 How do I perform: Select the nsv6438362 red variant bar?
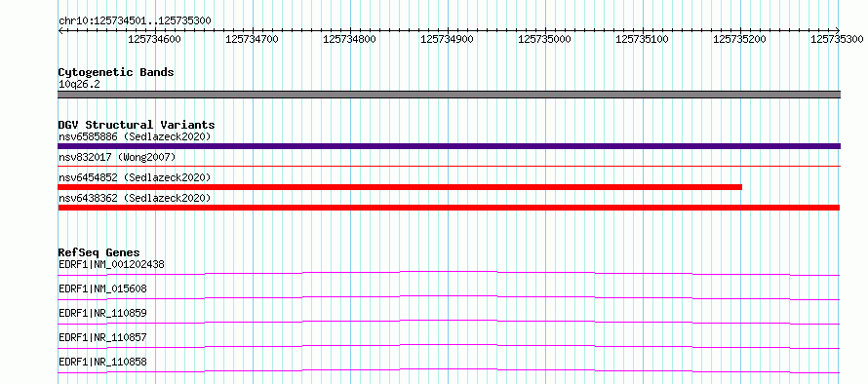point(449,208)
